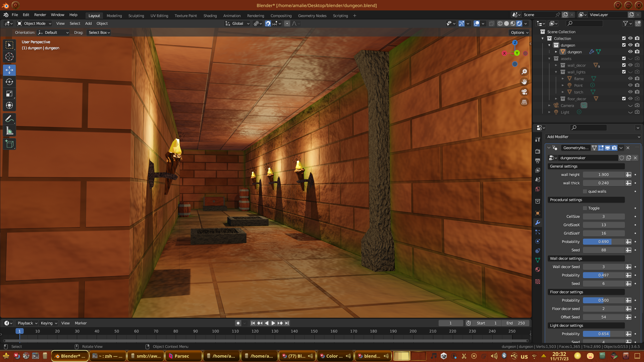Adjust the Procedural Probability slider 0.690
This screenshot has width=644, height=362.
click(603, 242)
